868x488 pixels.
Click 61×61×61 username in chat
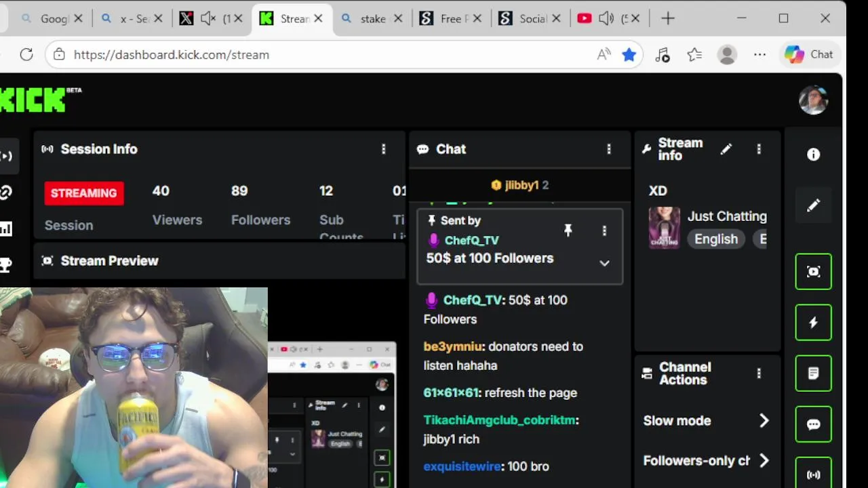coord(451,393)
